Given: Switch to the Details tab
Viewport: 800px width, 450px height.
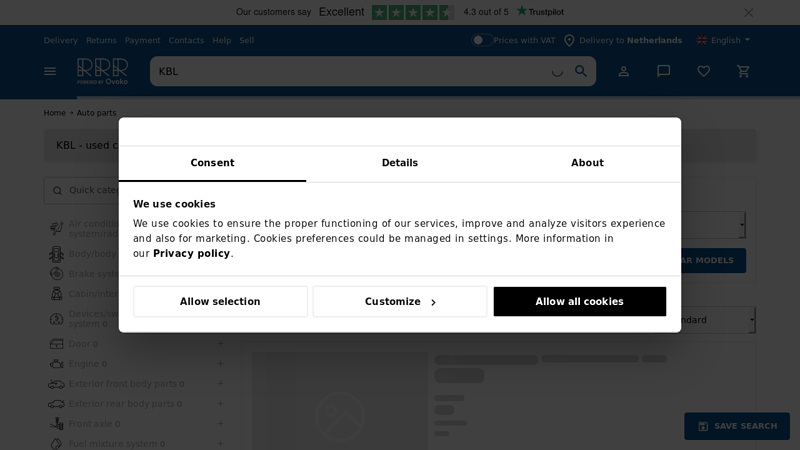Looking at the screenshot, I should coord(400,163).
